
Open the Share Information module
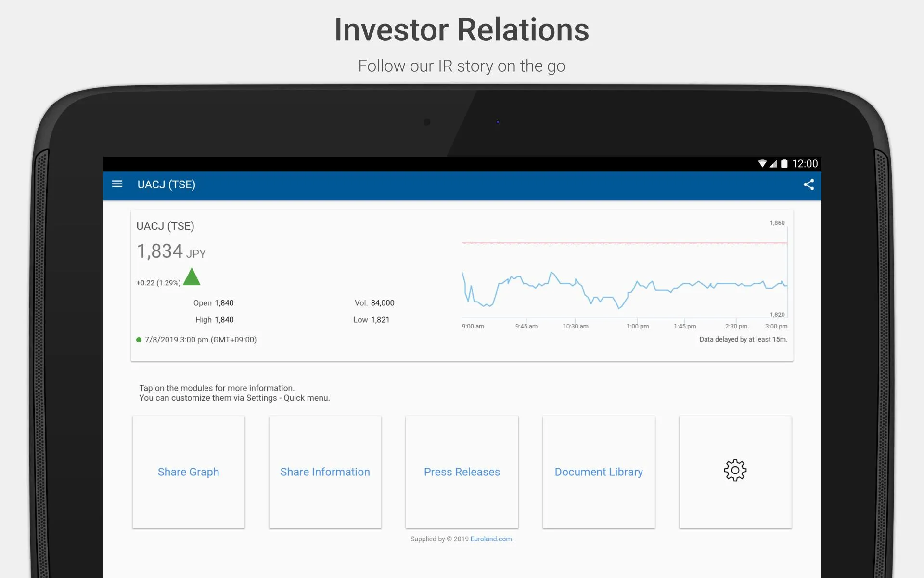pyautogui.click(x=325, y=471)
